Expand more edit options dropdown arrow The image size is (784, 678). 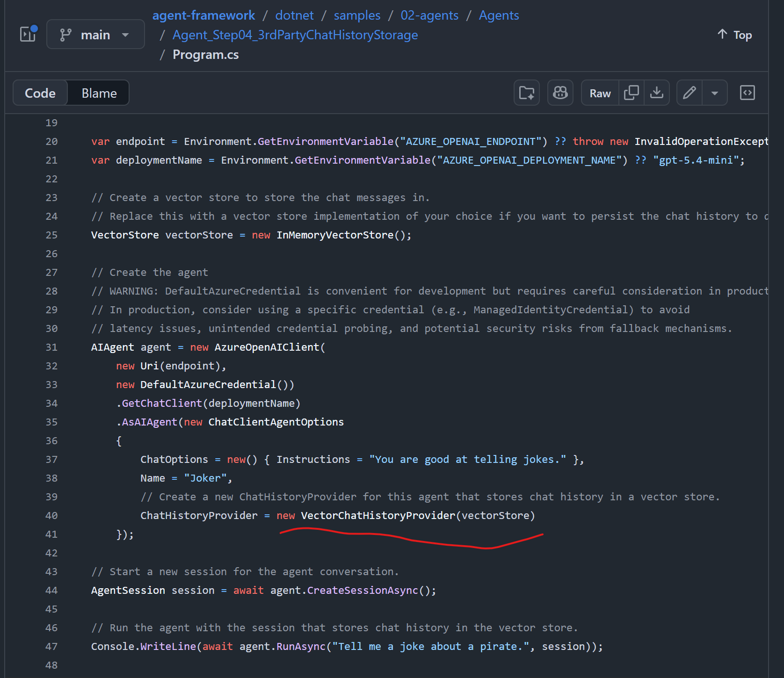click(715, 93)
